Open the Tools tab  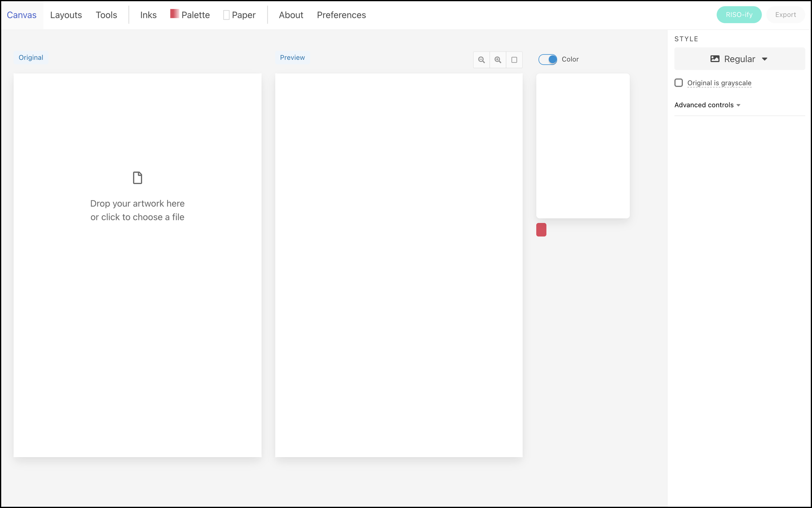pos(106,15)
